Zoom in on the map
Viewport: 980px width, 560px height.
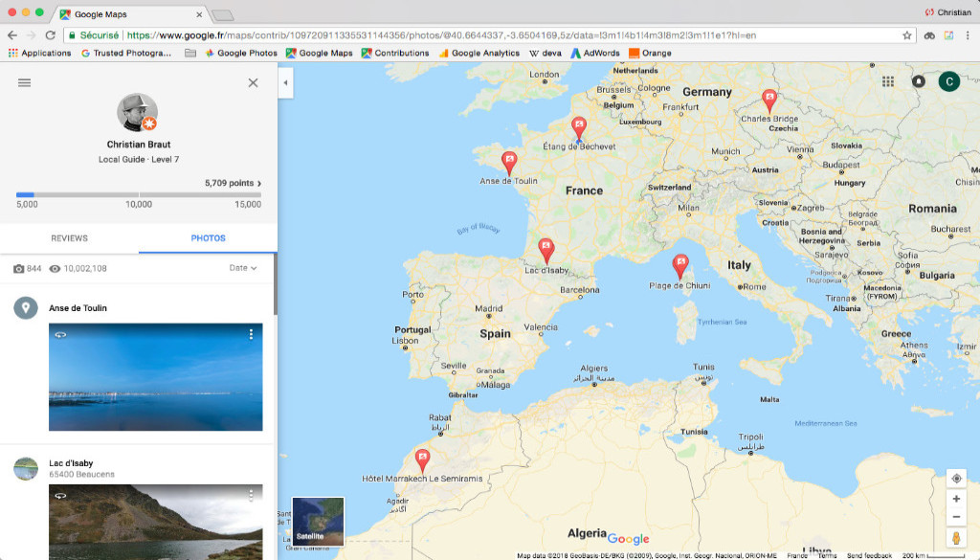click(x=955, y=500)
